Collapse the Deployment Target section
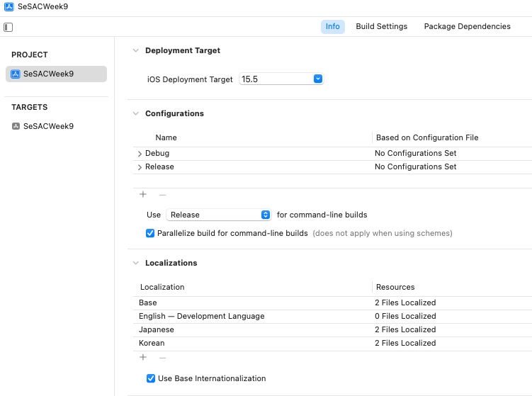Viewport: 532px width, 396px height. [x=136, y=50]
